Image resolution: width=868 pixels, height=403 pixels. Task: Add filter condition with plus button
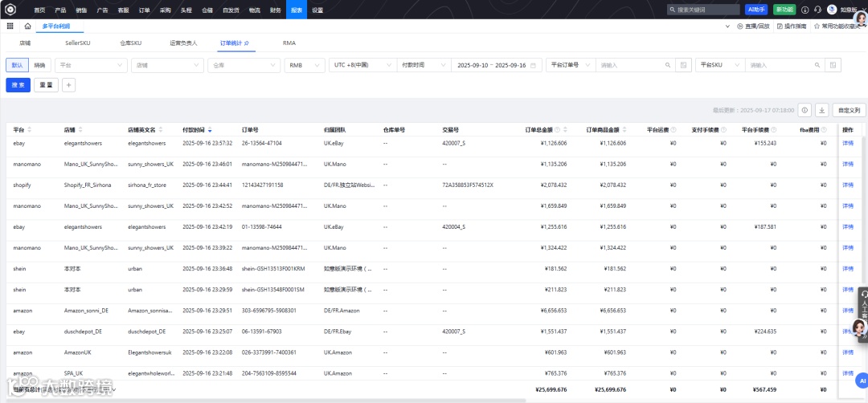68,85
